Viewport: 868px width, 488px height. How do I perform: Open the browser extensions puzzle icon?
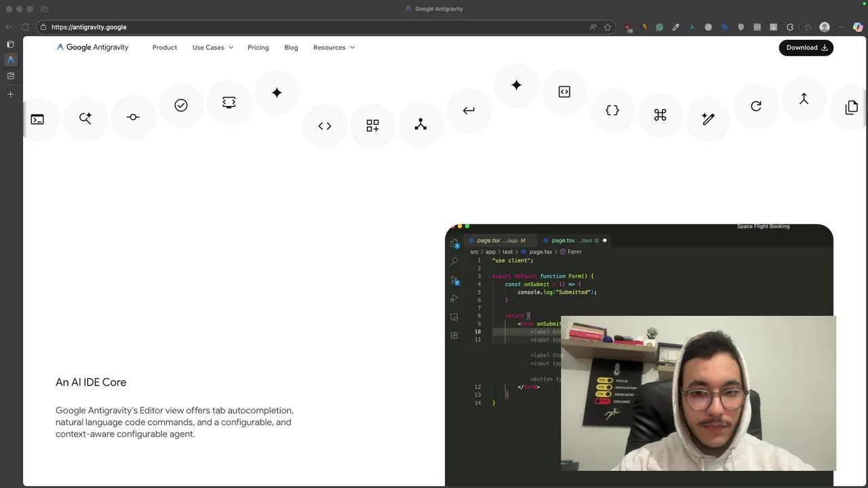click(790, 27)
